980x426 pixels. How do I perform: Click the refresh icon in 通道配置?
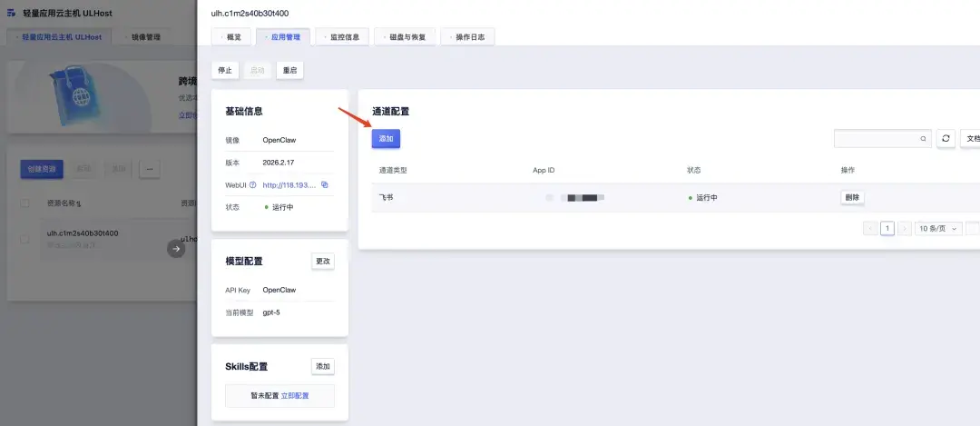coord(946,139)
